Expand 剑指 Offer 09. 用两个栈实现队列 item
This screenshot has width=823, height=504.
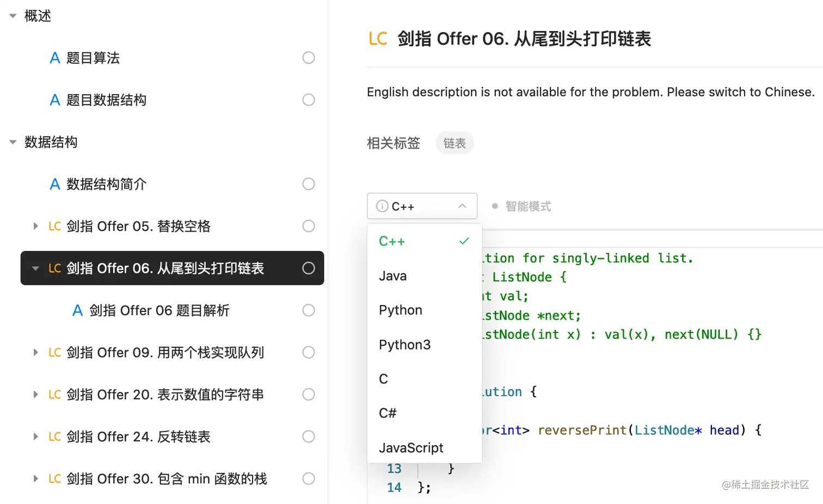point(35,352)
